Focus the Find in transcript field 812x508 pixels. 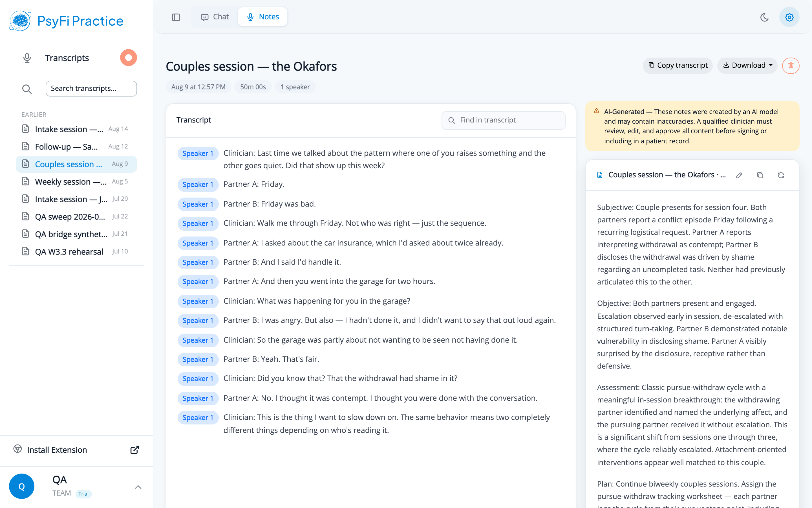tap(503, 120)
